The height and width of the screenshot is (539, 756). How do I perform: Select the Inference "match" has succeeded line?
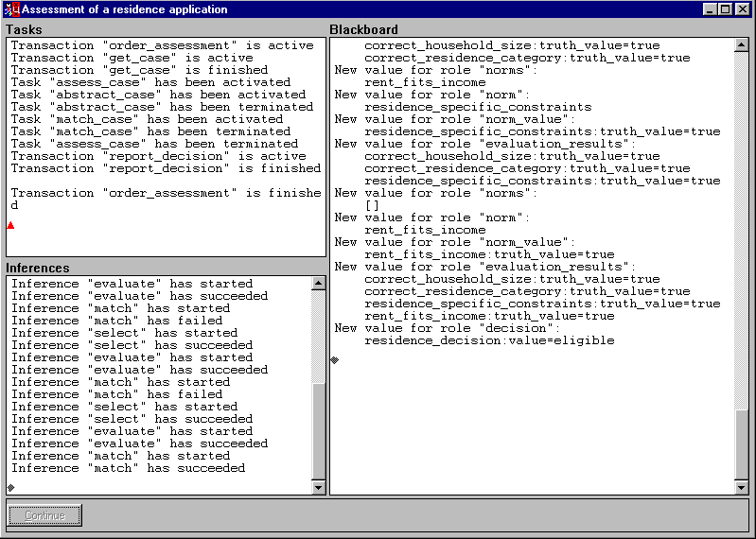pyautogui.click(x=128, y=468)
